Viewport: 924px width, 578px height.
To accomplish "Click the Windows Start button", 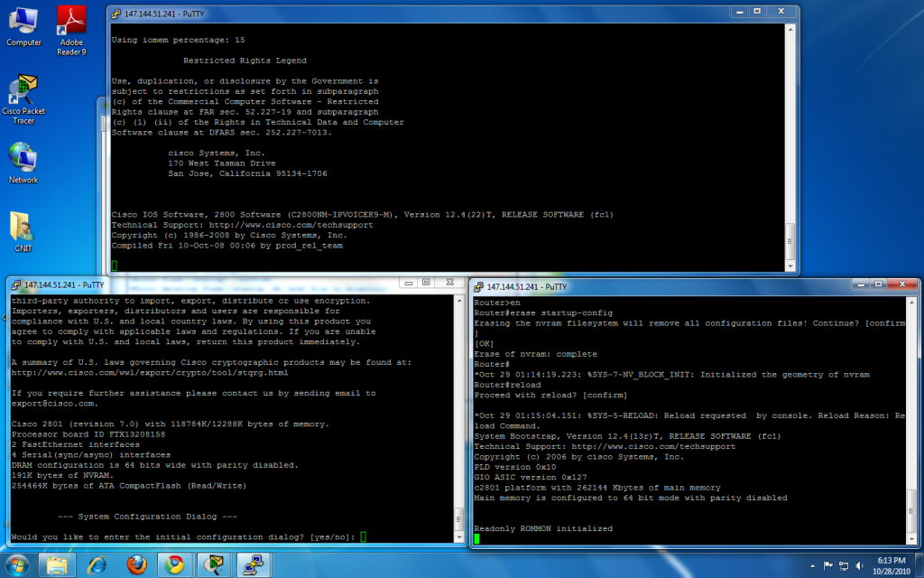I will coord(17,564).
